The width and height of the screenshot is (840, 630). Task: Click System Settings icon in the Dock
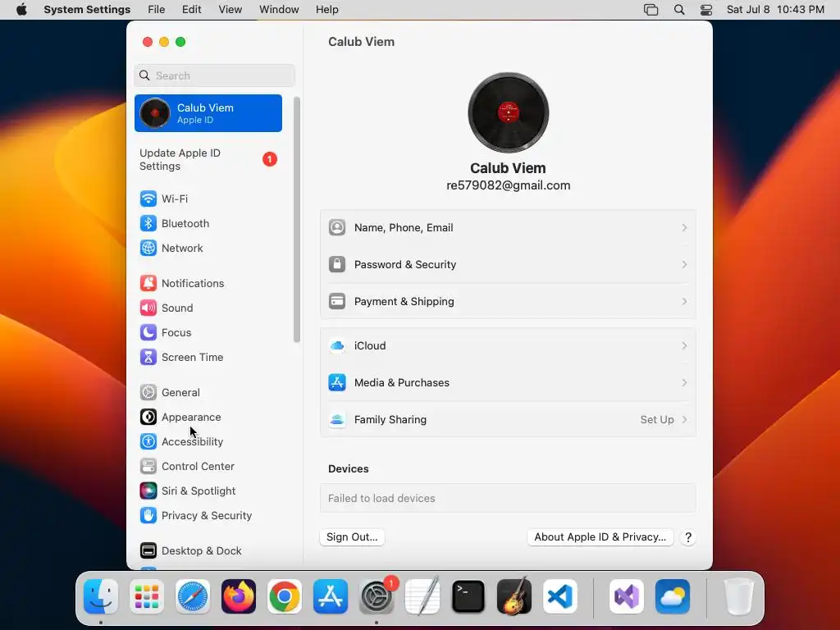[377, 596]
